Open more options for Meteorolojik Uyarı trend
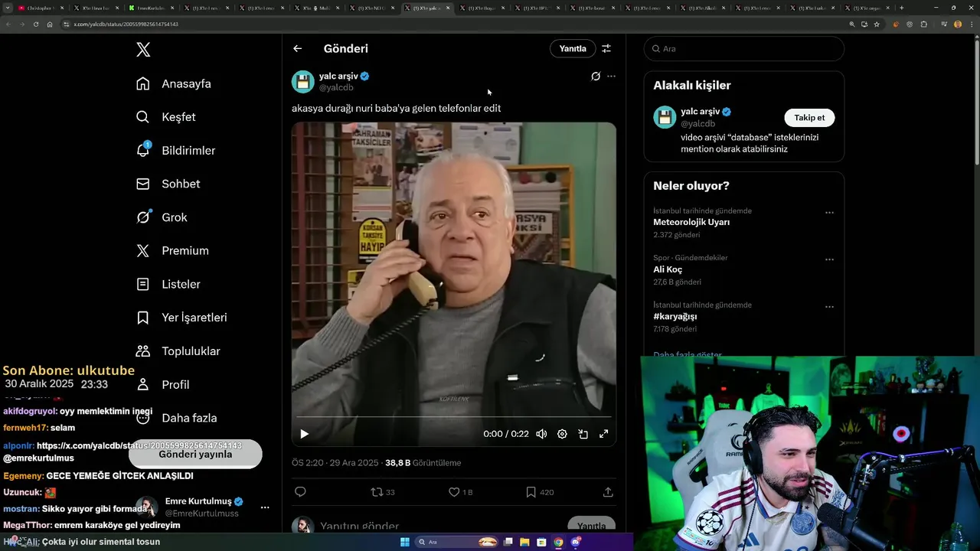This screenshot has width=980, height=551. click(829, 213)
